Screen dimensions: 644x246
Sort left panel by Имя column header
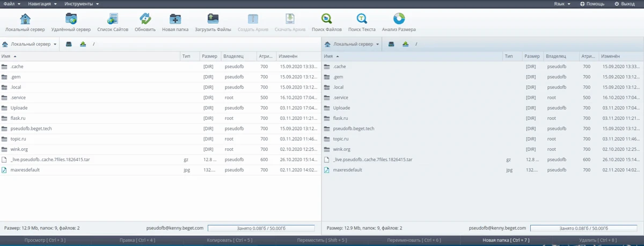[6, 56]
